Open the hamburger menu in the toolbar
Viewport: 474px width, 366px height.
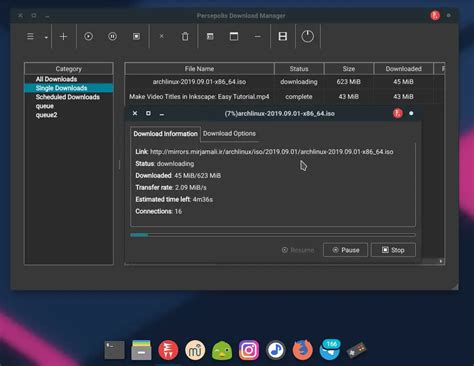(x=30, y=36)
